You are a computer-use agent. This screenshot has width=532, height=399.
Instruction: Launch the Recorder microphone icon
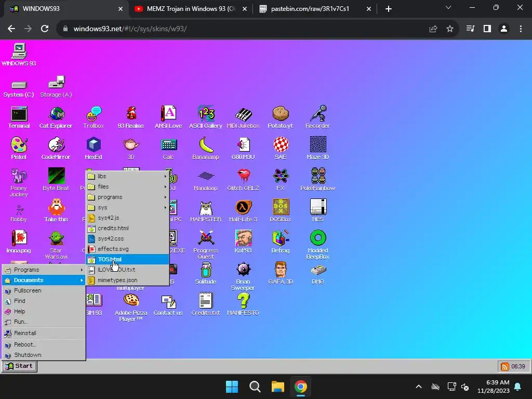point(317,117)
